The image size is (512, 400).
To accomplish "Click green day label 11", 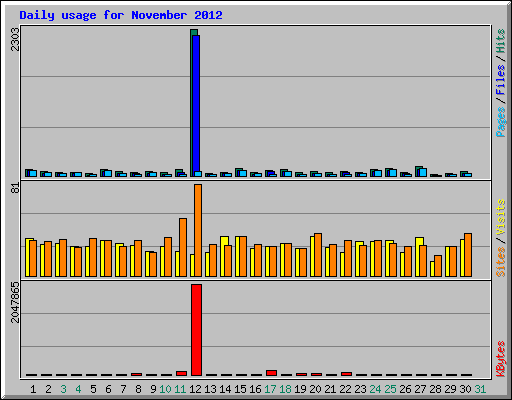I will (180, 389).
